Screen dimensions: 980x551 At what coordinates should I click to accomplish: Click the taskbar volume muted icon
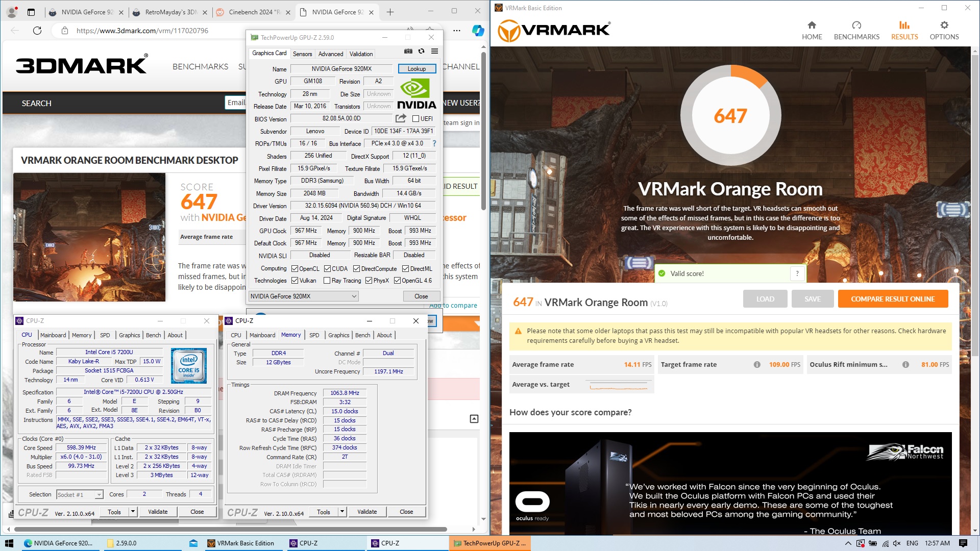[x=897, y=543]
